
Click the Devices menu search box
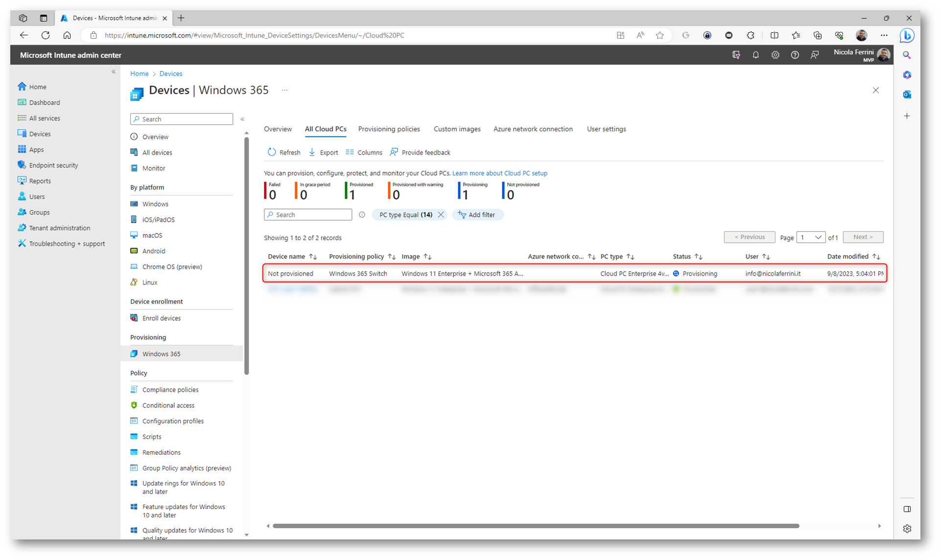[182, 119]
